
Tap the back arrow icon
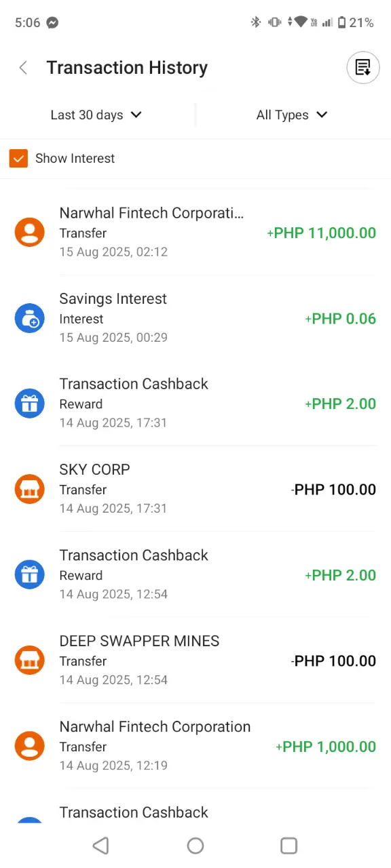pos(23,68)
